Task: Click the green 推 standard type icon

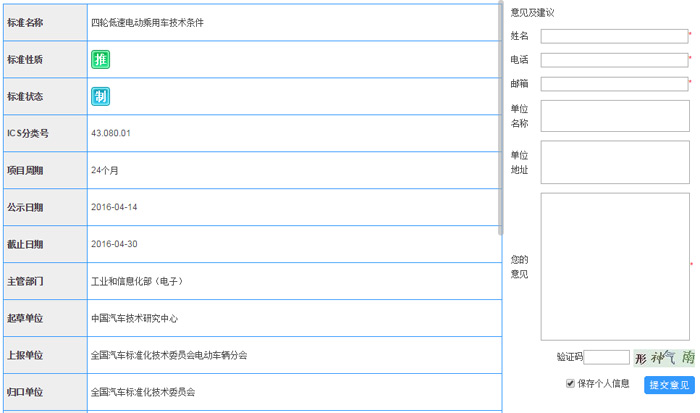Action: pyautogui.click(x=100, y=59)
